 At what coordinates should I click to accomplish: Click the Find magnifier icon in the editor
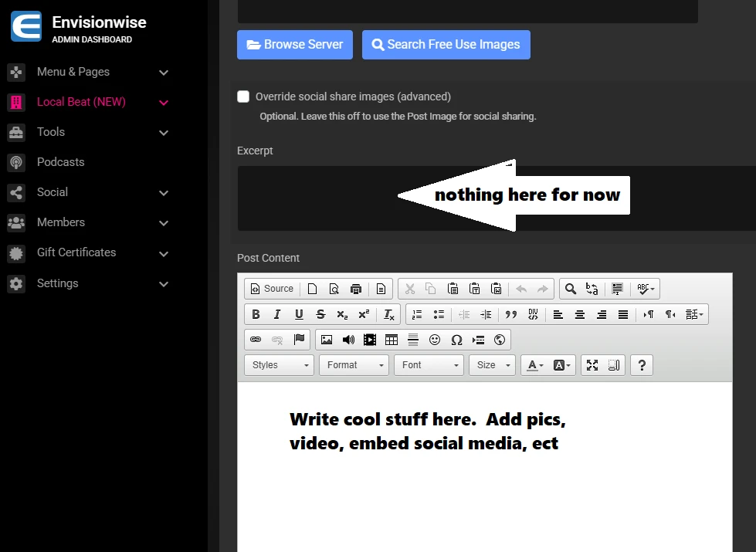click(x=571, y=289)
